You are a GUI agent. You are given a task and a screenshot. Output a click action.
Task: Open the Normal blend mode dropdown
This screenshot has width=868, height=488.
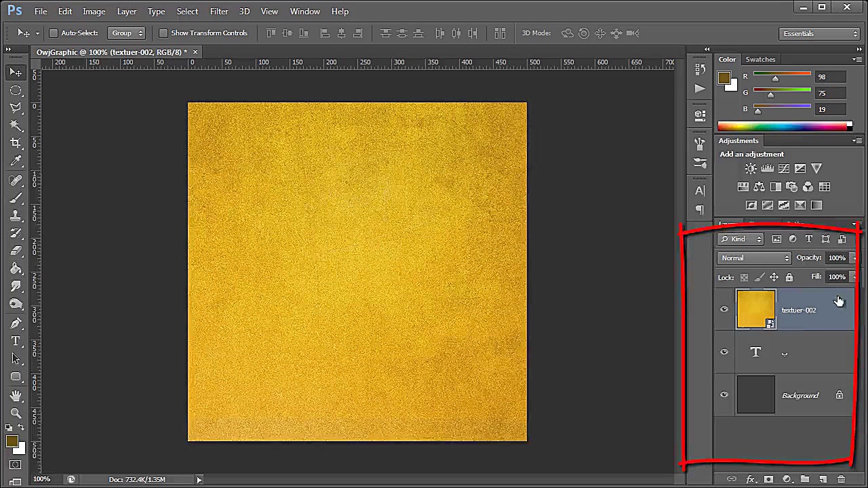point(754,258)
